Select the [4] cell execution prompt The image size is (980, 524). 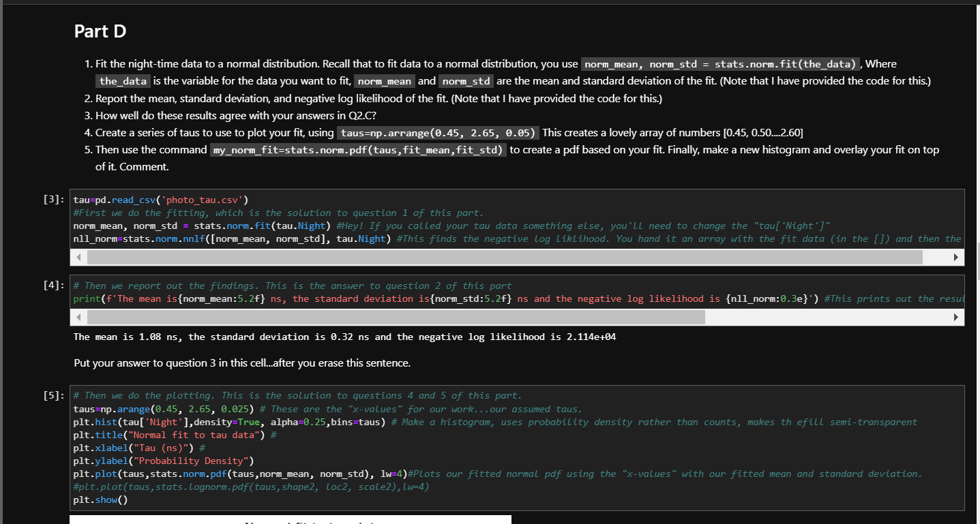[x=53, y=286]
